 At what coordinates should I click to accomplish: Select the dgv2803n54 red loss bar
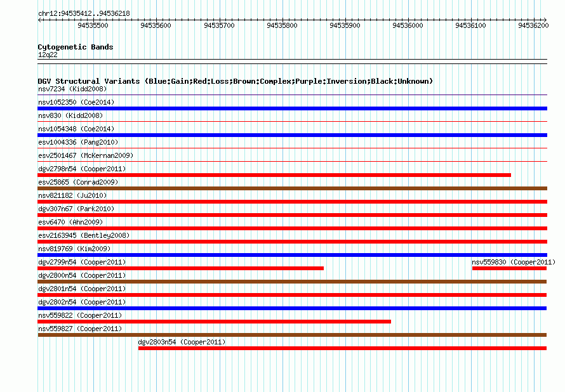point(343,348)
